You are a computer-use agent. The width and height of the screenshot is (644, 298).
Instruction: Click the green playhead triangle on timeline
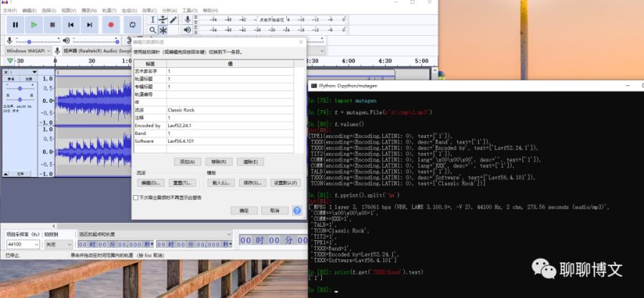point(10,61)
